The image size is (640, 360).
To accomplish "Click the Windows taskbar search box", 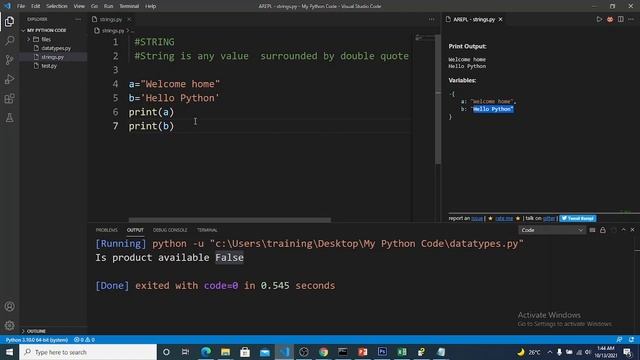I will point(88,352).
